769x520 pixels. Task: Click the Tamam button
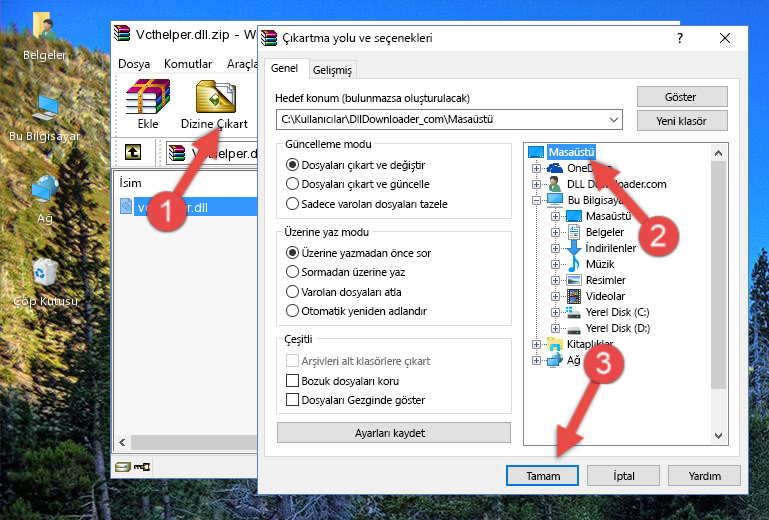(542, 476)
